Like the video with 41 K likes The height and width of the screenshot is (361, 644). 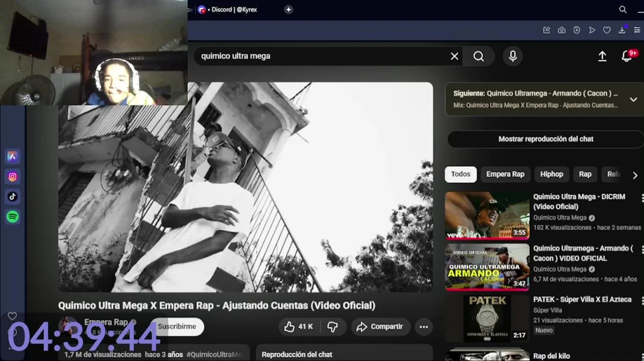(299, 327)
